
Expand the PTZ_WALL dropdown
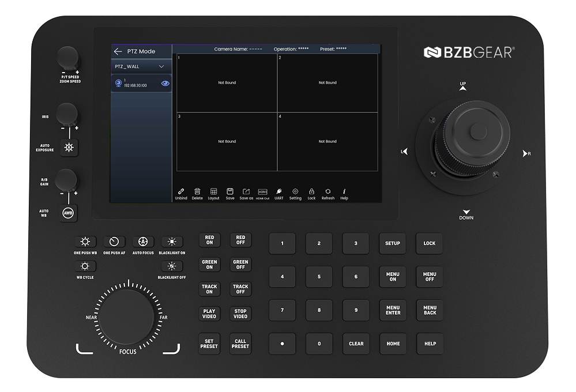tap(161, 66)
